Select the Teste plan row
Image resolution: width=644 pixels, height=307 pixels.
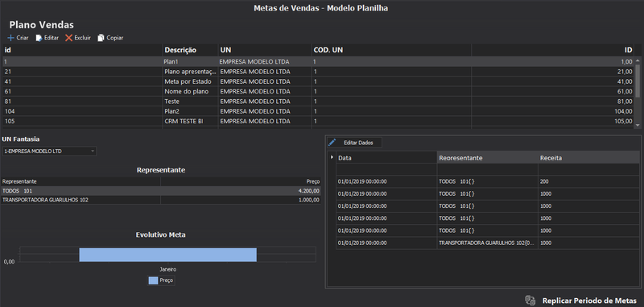319,101
